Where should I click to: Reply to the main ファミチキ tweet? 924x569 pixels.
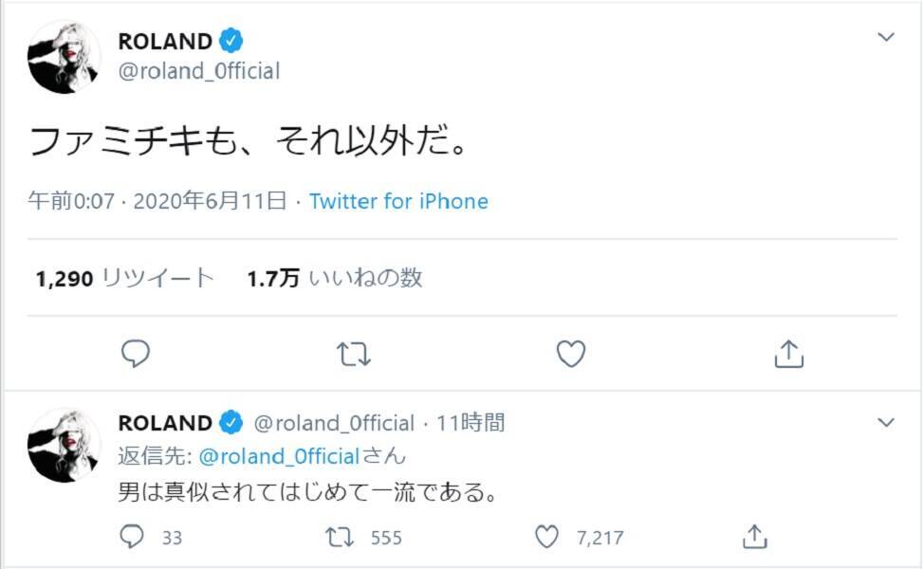pyautogui.click(x=137, y=355)
